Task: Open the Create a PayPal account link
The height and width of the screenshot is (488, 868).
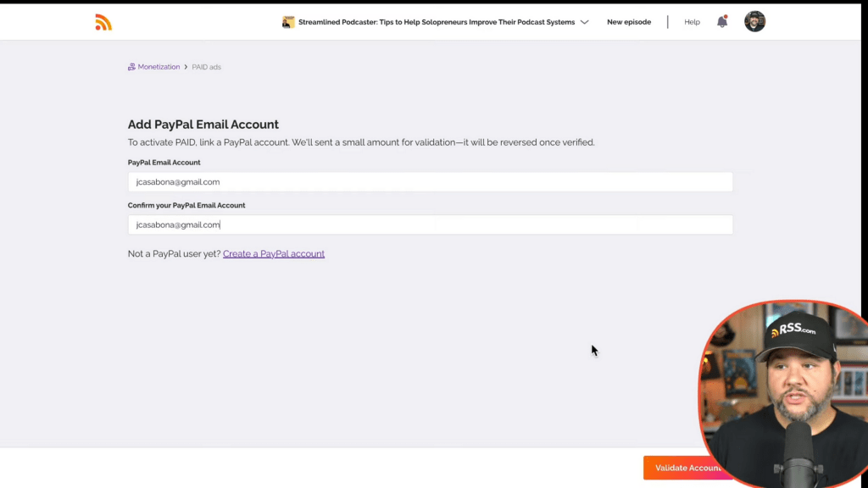Action: pos(273,253)
